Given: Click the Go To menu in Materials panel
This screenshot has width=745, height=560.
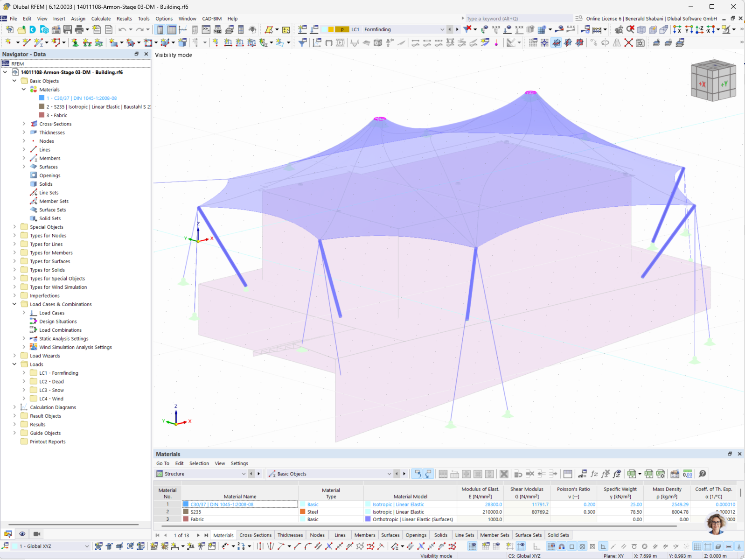Looking at the screenshot, I should [x=163, y=463].
